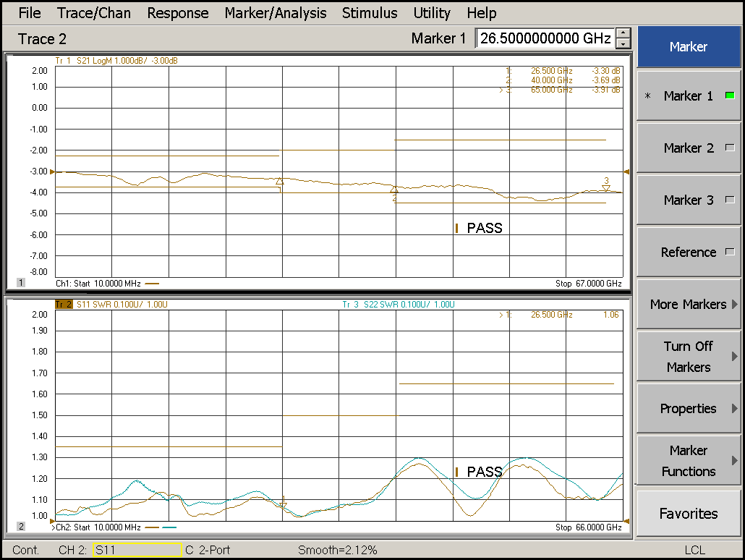Select window 2 number icon

point(20,527)
